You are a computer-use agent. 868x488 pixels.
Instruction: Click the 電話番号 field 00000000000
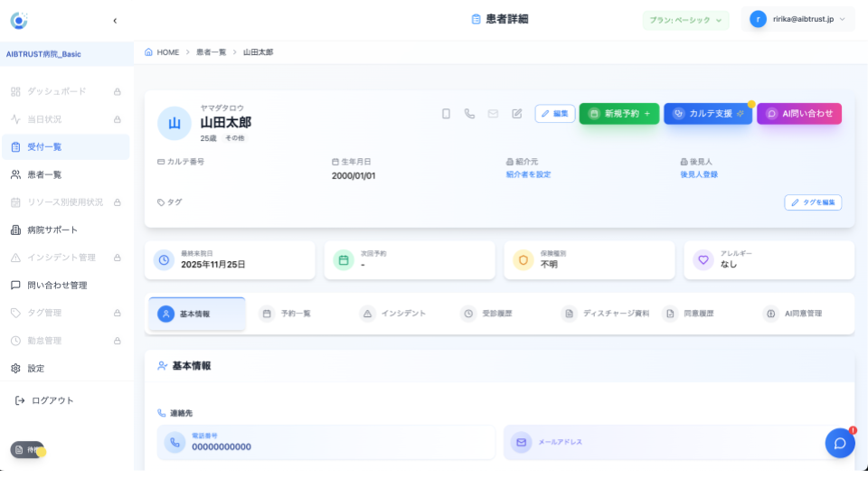[326, 442]
